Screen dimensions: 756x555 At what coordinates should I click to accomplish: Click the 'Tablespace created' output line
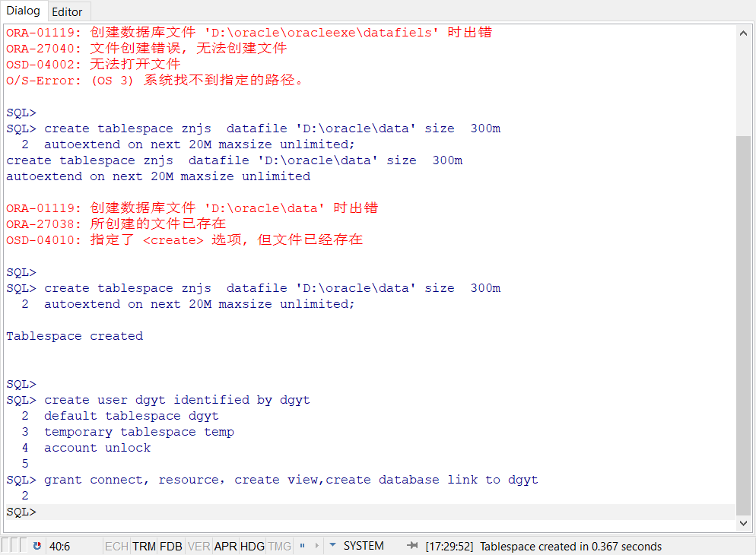[x=75, y=336]
